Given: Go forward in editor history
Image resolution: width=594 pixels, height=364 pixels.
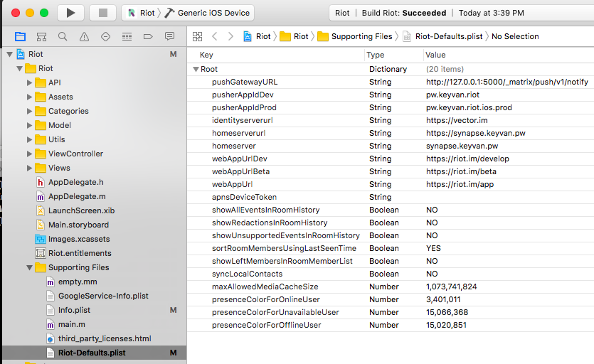Looking at the screenshot, I should click(x=230, y=36).
